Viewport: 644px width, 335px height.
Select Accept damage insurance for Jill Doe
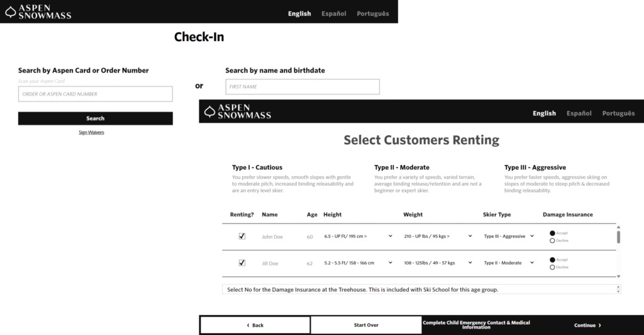[x=552, y=259]
